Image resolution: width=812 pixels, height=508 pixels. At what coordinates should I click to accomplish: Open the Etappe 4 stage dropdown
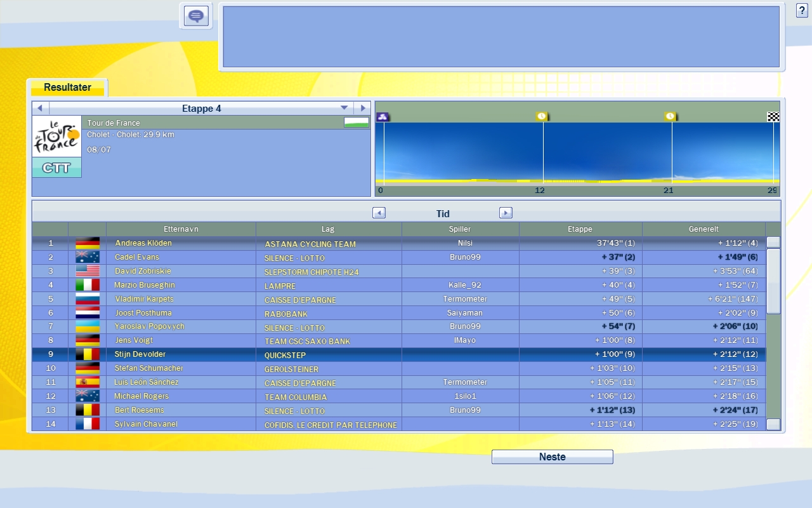point(344,108)
